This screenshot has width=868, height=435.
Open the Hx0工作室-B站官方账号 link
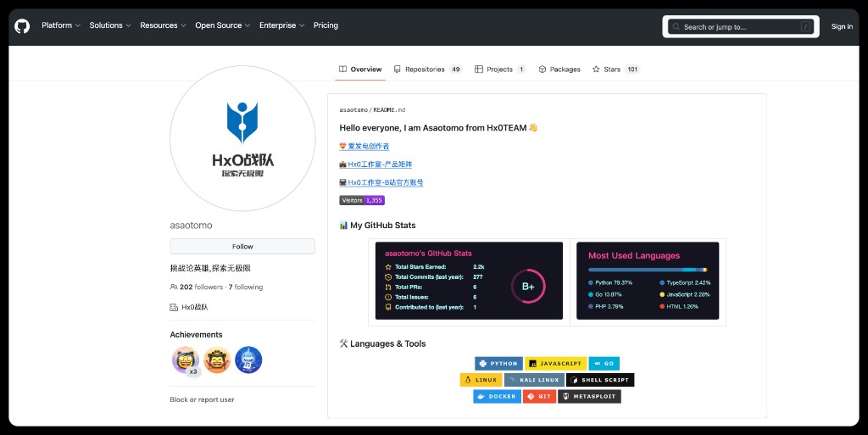(381, 182)
